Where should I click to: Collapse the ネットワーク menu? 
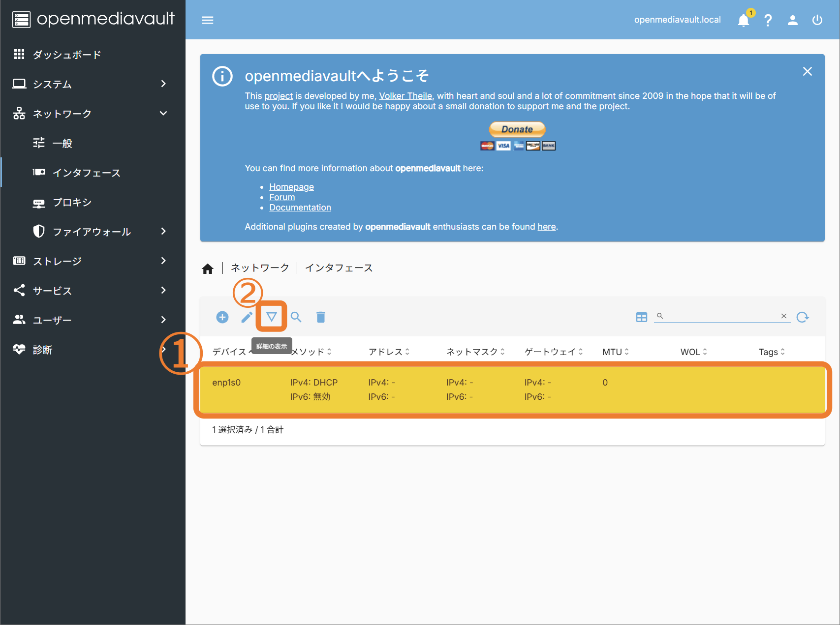pos(93,114)
